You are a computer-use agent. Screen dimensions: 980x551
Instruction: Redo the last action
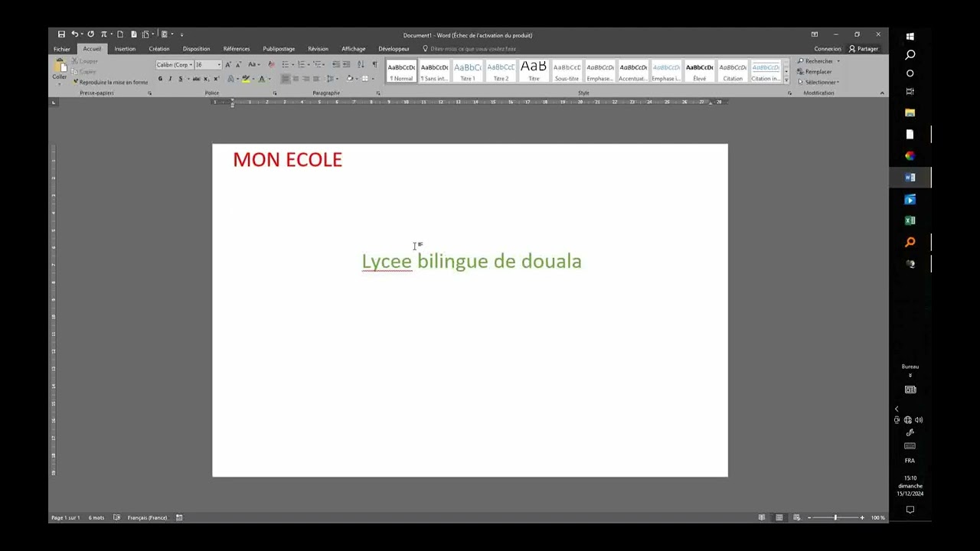click(x=90, y=34)
